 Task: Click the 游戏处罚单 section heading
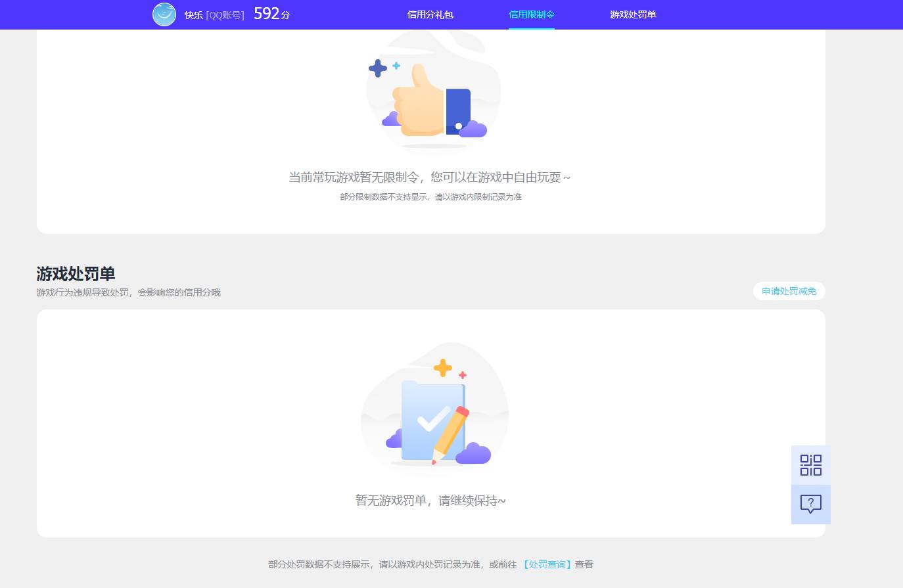pos(74,273)
